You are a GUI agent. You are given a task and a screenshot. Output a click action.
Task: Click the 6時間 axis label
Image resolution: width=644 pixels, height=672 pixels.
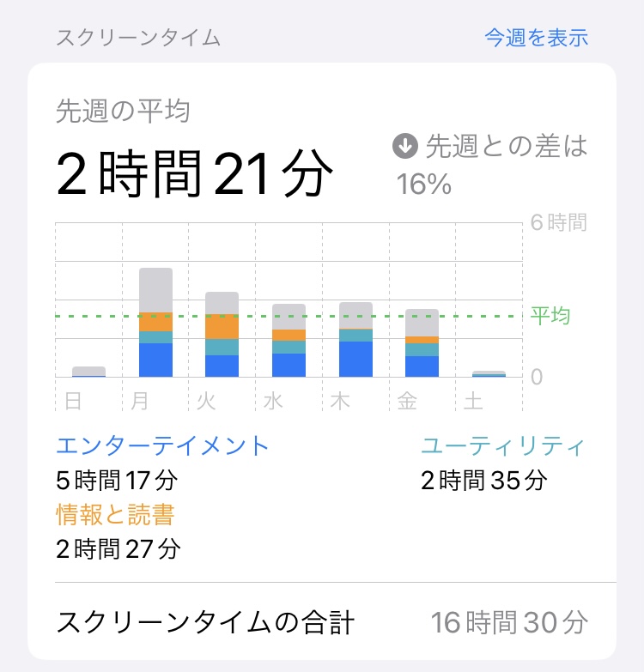click(x=558, y=222)
